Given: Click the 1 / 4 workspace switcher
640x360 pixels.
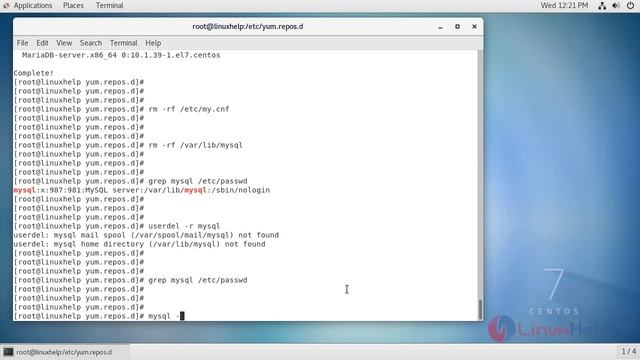Looking at the screenshot, I should pyautogui.click(x=629, y=351).
